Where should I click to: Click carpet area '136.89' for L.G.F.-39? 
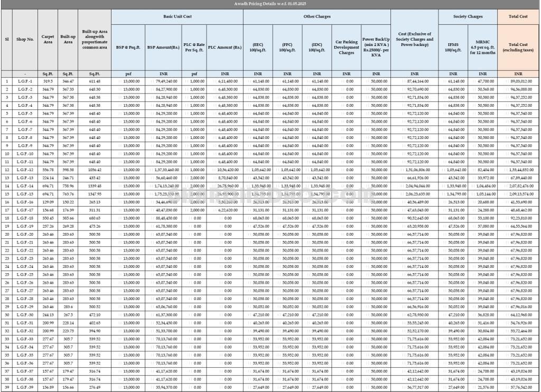pyautogui.click(x=48, y=387)
